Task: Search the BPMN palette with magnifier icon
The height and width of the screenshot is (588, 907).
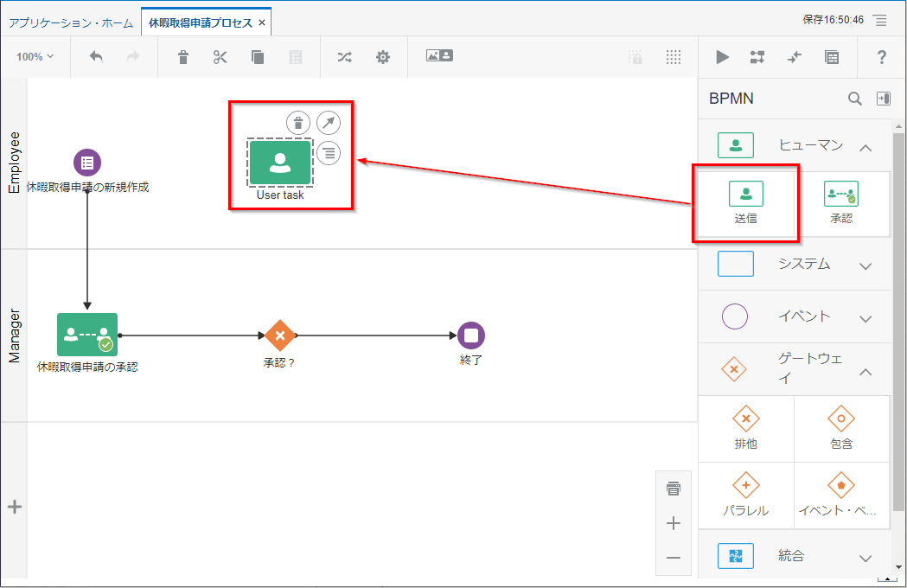Action: (854, 99)
